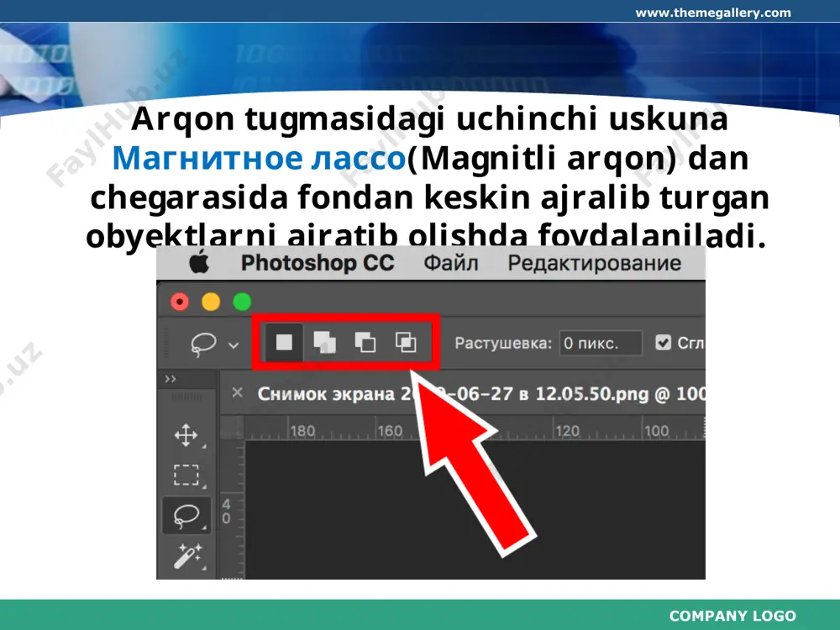Screen dimensions: 840x630
Task: Toggle the Сглаживание anti-alias checkbox
Action: click(x=664, y=343)
